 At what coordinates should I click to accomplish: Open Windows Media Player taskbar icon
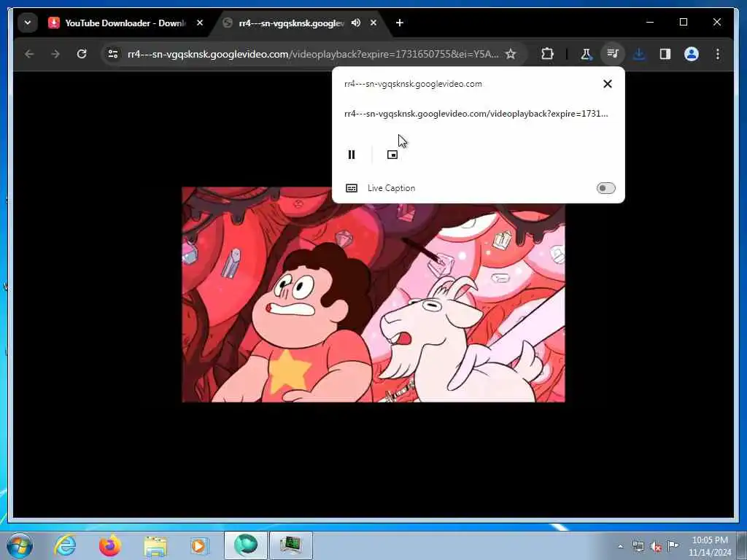(x=199, y=545)
